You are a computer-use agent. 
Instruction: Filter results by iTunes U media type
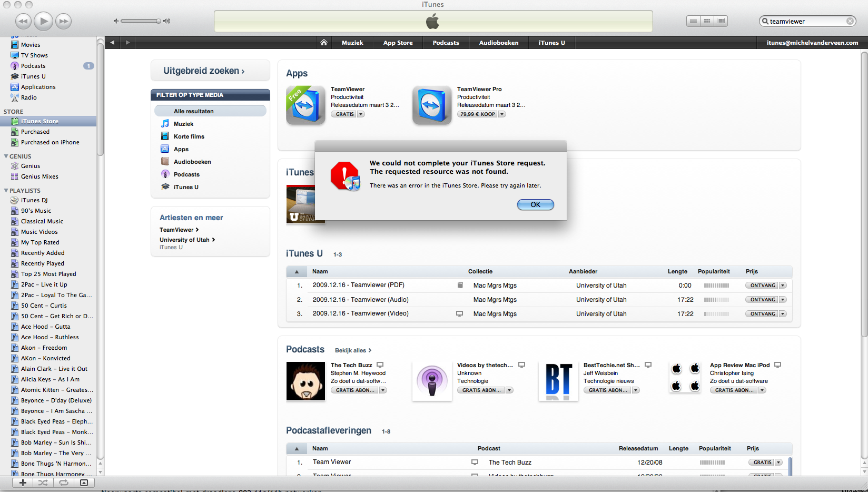[186, 187]
